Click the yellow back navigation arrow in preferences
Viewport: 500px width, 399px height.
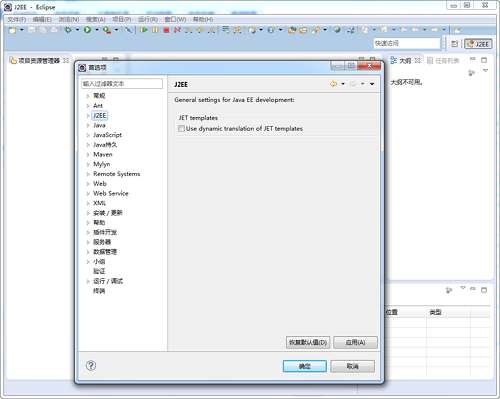(x=333, y=84)
